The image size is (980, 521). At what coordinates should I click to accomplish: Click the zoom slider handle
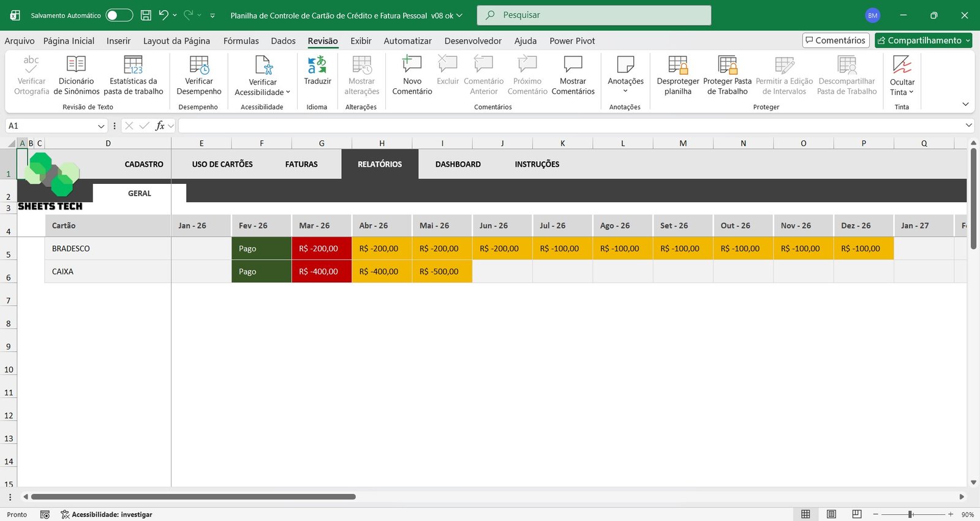click(x=911, y=514)
